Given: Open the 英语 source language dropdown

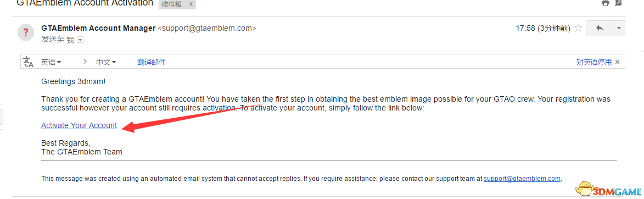Looking at the screenshot, I should coord(51,62).
